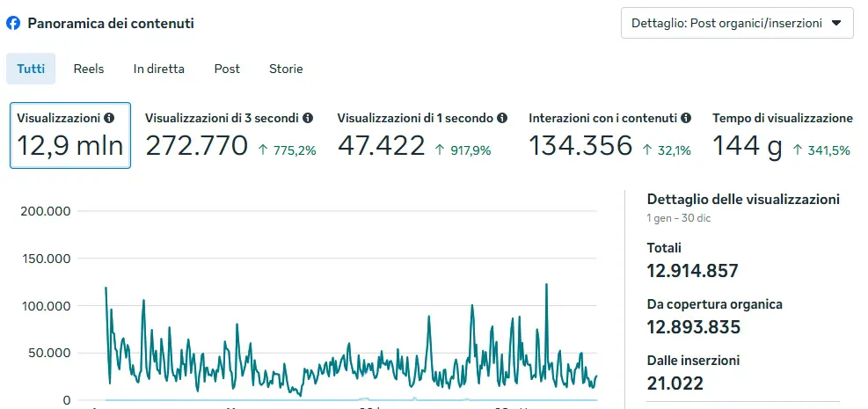Select the Tutti tab

pyautogui.click(x=31, y=69)
